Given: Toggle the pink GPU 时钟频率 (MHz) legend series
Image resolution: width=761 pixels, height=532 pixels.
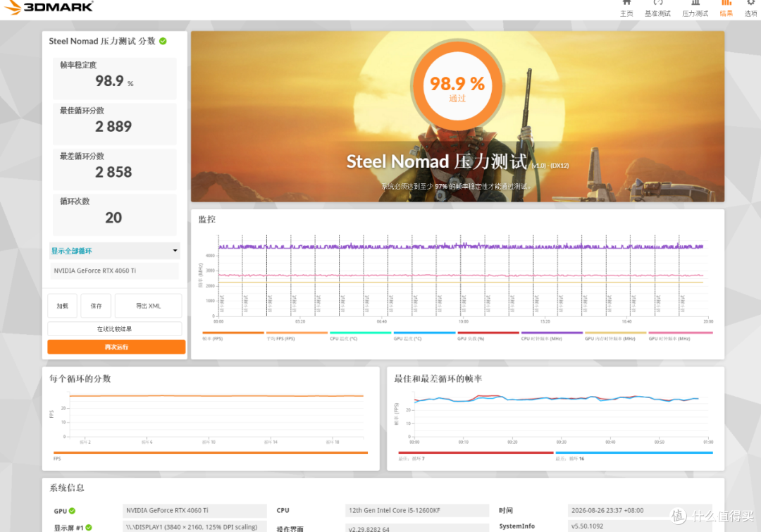Looking at the screenshot, I should (x=681, y=336).
